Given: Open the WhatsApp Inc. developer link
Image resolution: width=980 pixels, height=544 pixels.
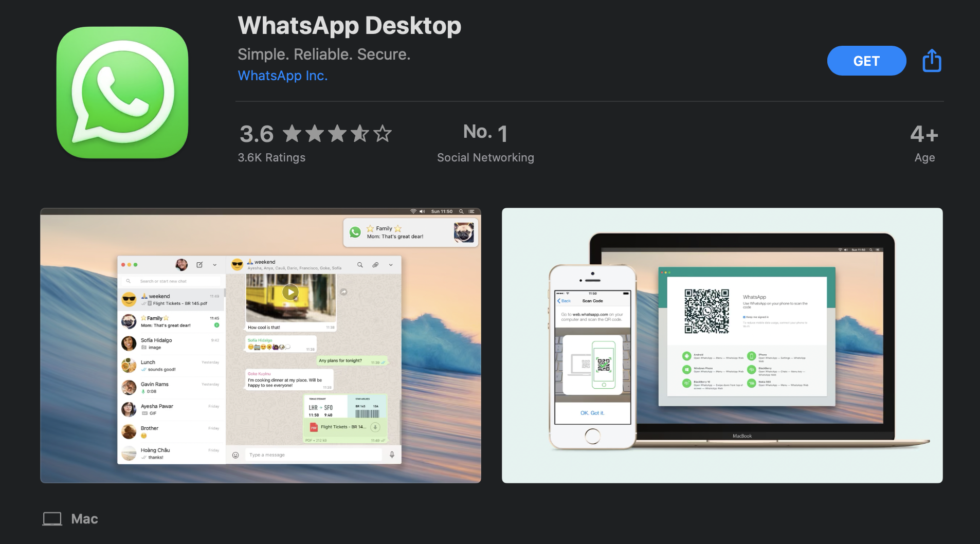Looking at the screenshot, I should pyautogui.click(x=282, y=76).
